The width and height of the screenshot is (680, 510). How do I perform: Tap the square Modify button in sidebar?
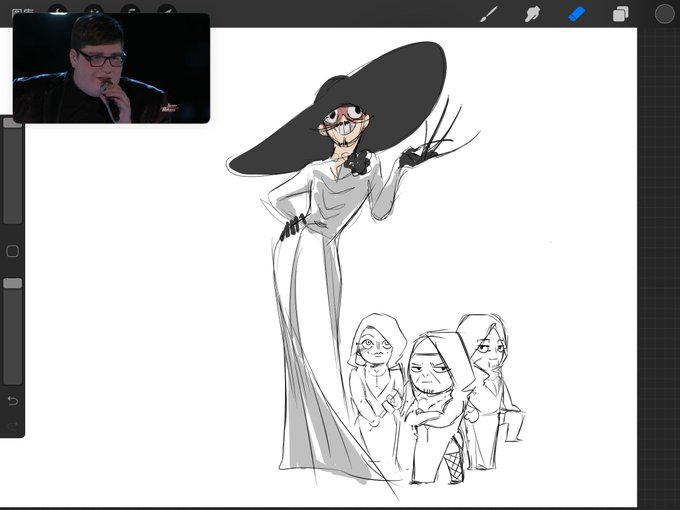(13, 251)
